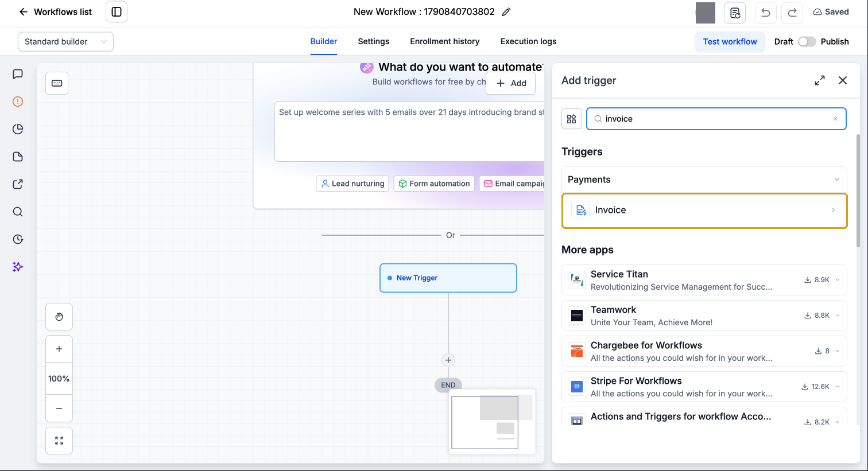Click the 100% zoom level
The width and height of the screenshot is (868, 471).
[x=59, y=379]
